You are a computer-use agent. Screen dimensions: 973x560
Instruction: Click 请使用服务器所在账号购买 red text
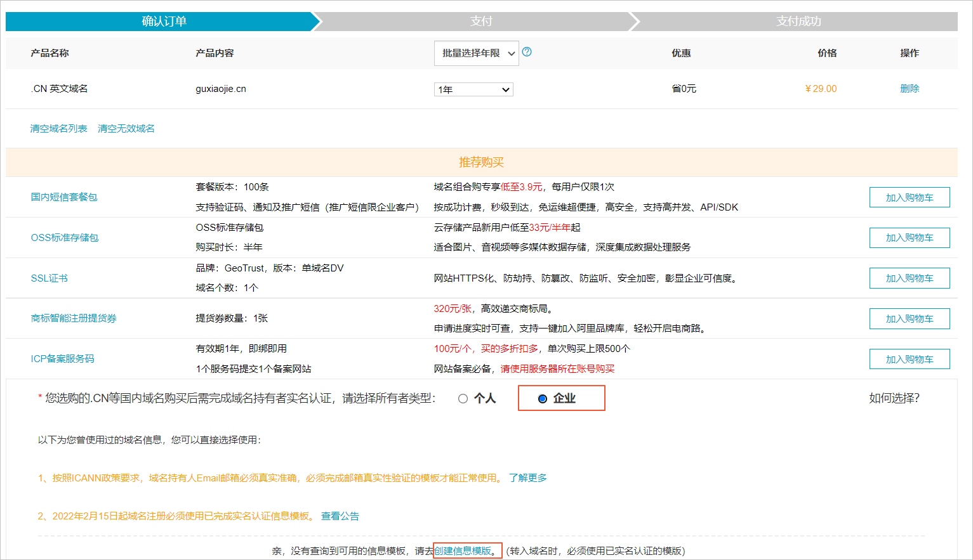(x=557, y=369)
